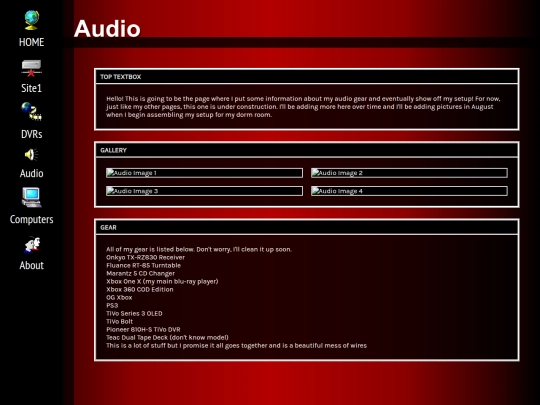
Task: Select the Audio sidebar link text
Action: click(x=31, y=173)
